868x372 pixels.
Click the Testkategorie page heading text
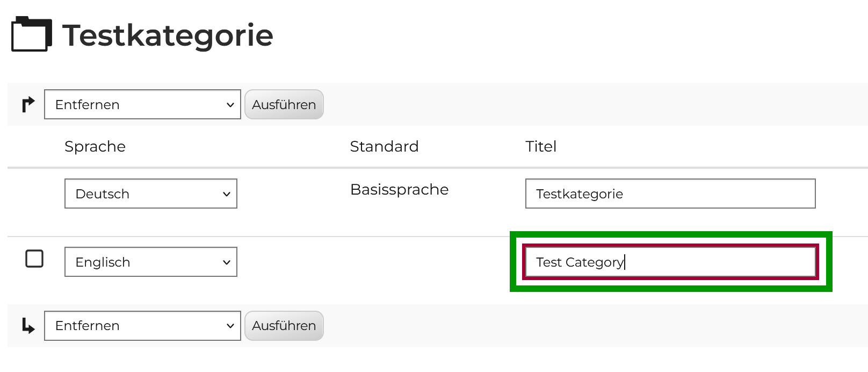tap(168, 35)
